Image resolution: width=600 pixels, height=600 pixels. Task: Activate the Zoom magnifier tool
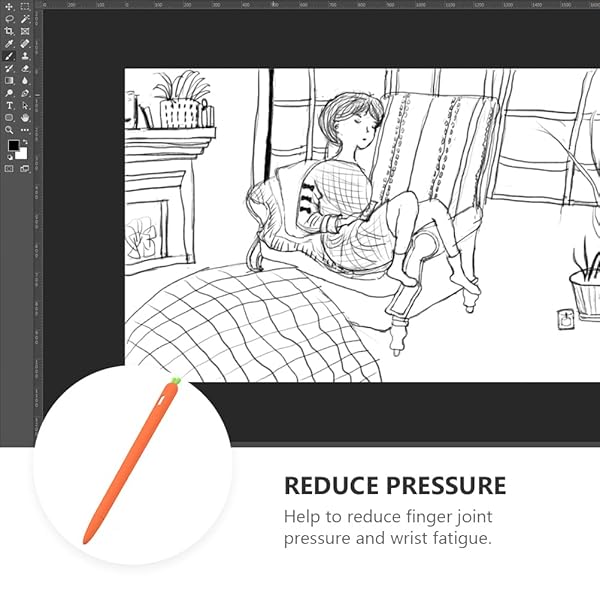(10, 130)
